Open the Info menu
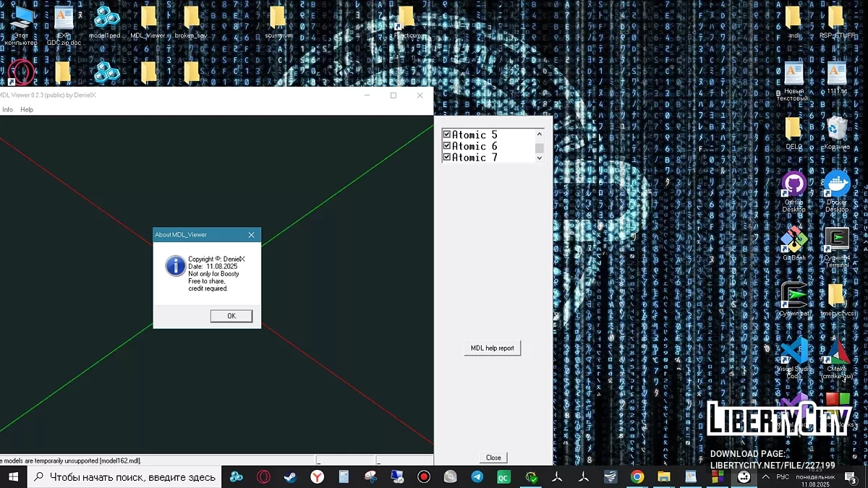The height and width of the screenshot is (488, 868). 7,110
